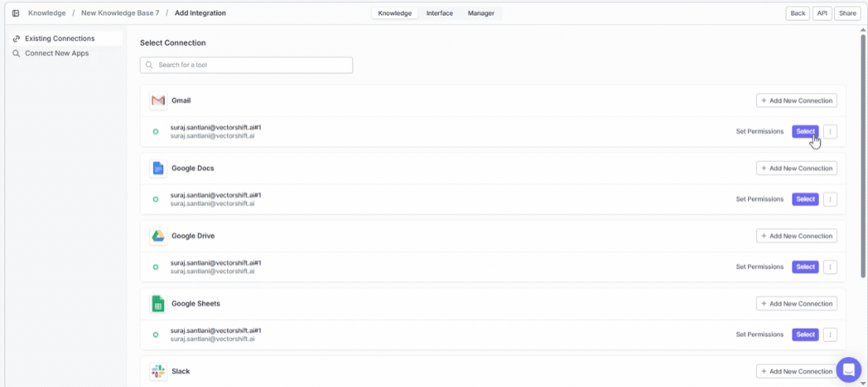Click the Gmail app icon
868x387 pixels.
coord(159,101)
